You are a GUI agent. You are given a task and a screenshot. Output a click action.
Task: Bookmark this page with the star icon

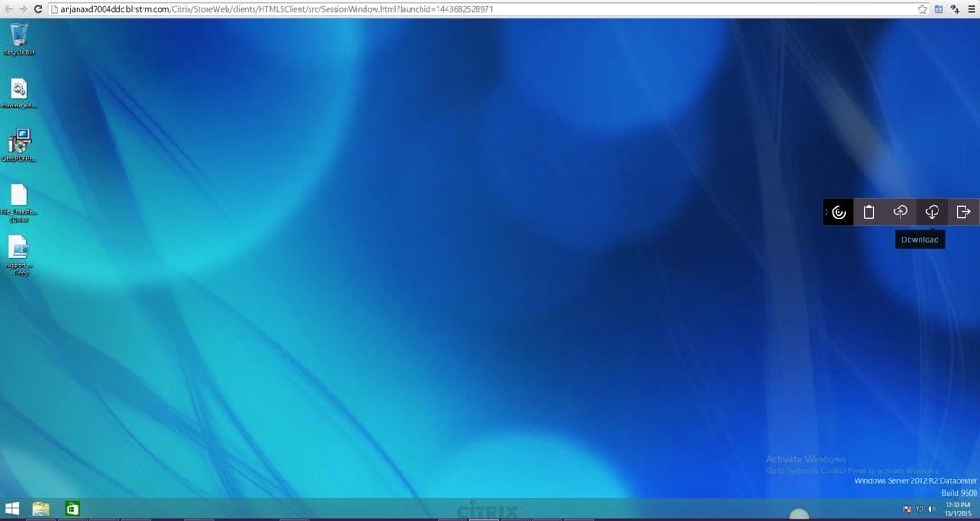(x=922, y=9)
